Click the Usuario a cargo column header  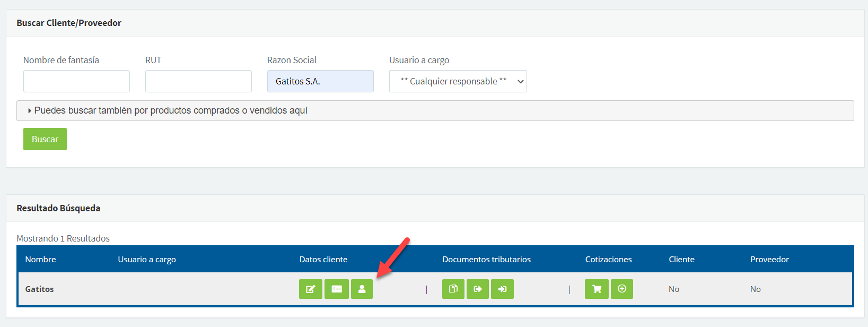(x=147, y=259)
